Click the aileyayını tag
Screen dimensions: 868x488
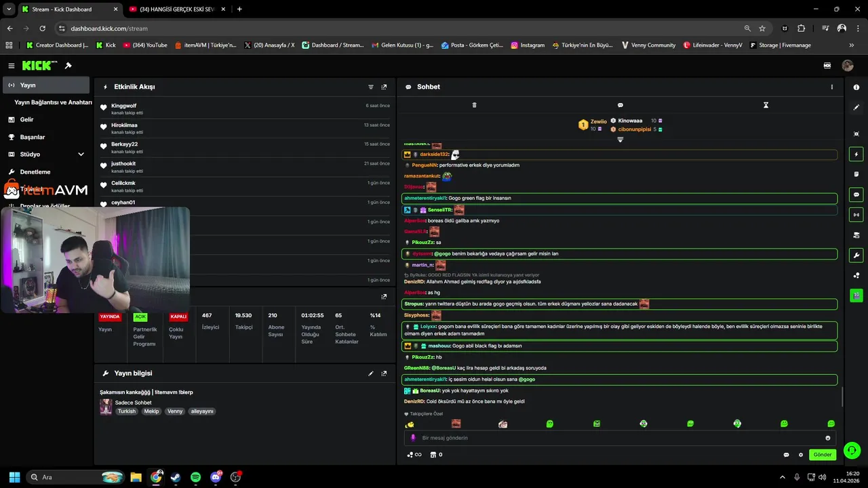202,411
